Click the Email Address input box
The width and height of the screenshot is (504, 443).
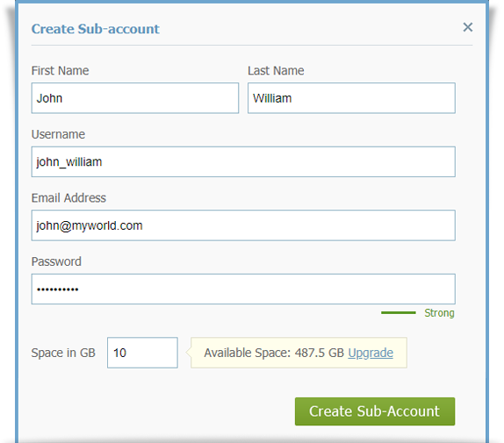[x=243, y=225]
